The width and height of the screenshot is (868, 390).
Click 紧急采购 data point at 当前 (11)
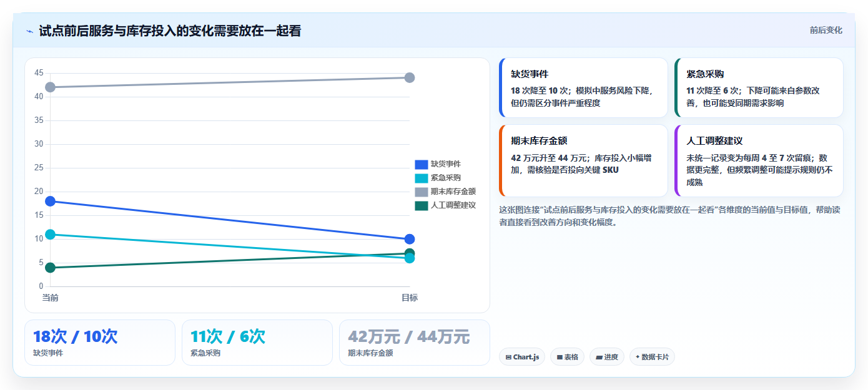point(50,234)
